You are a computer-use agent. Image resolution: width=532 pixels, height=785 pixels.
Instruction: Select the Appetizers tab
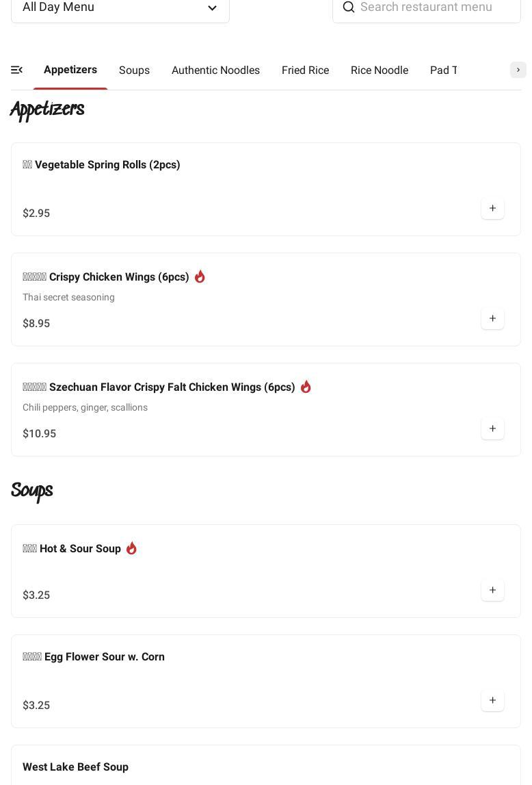(70, 70)
